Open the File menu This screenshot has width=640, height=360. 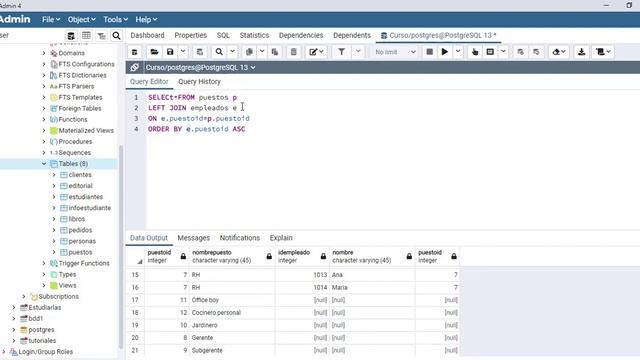(51, 19)
